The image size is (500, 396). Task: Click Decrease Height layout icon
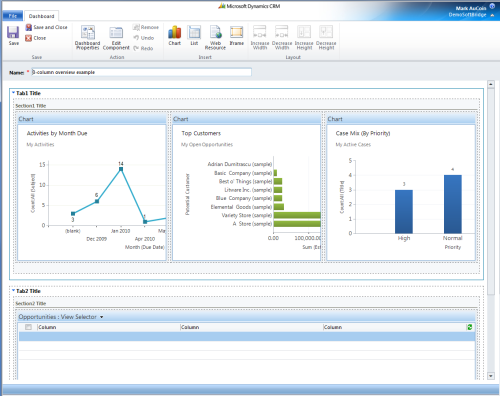[x=326, y=38]
